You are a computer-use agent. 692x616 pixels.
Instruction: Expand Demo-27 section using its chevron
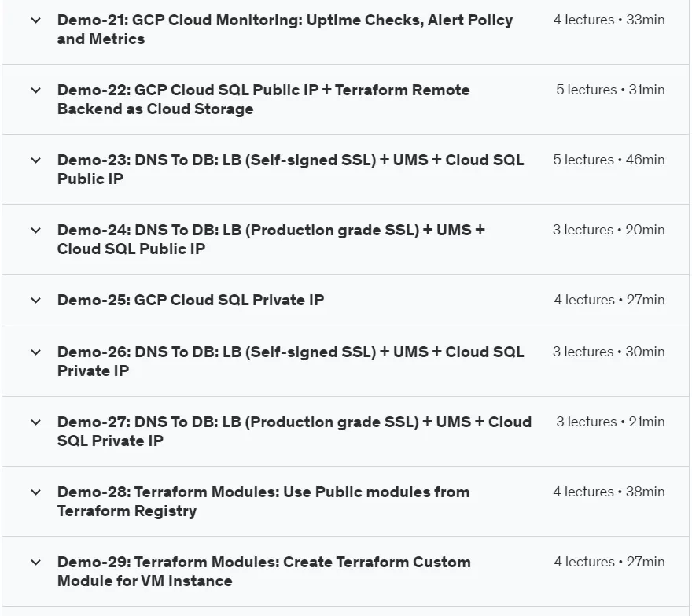(35, 422)
